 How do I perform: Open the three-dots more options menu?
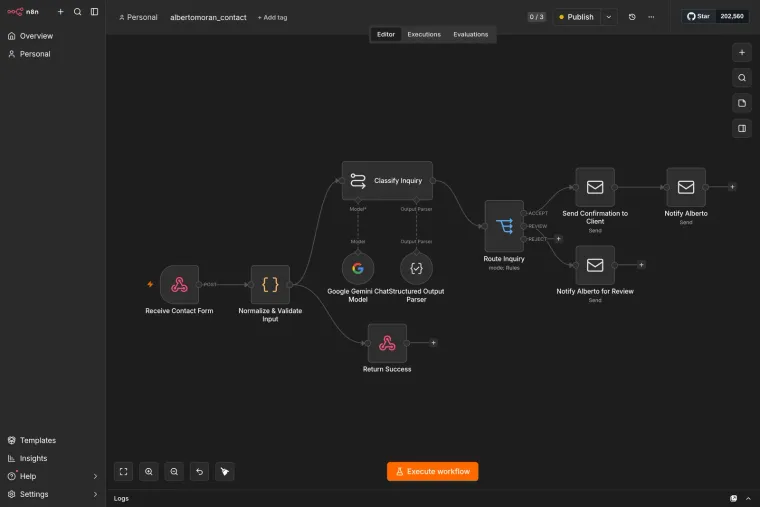click(x=651, y=17)
